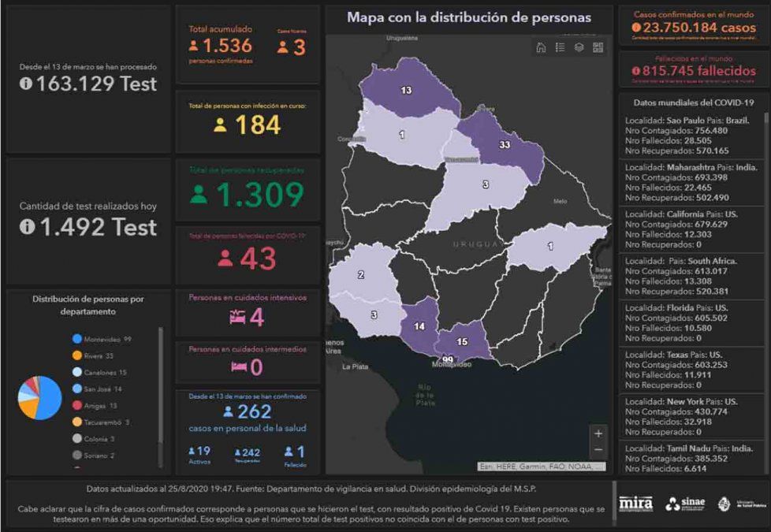This screenshot has height=532, width=771.
Task: Click the sinae logo in the footer
Action: coord(684,504)
